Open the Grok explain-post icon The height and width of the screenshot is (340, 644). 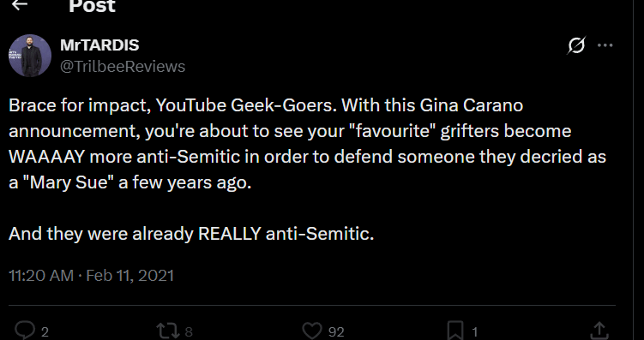tap(576, 45)
